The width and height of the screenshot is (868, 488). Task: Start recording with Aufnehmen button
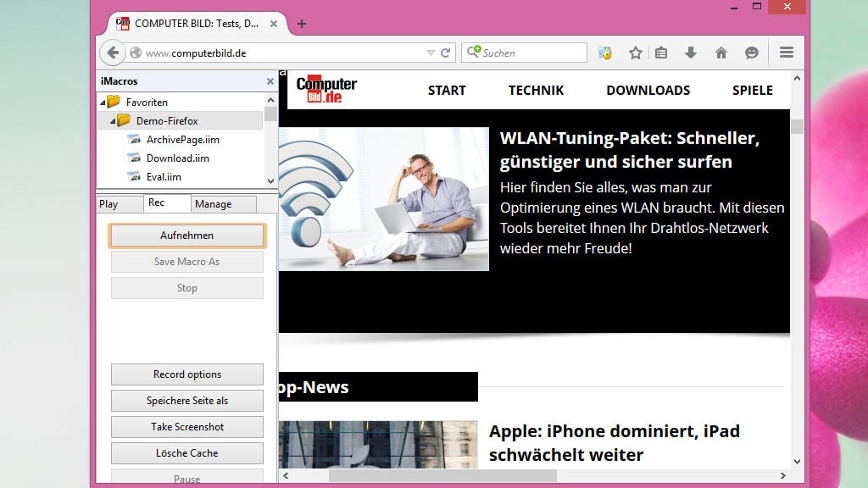click(187, 236)
